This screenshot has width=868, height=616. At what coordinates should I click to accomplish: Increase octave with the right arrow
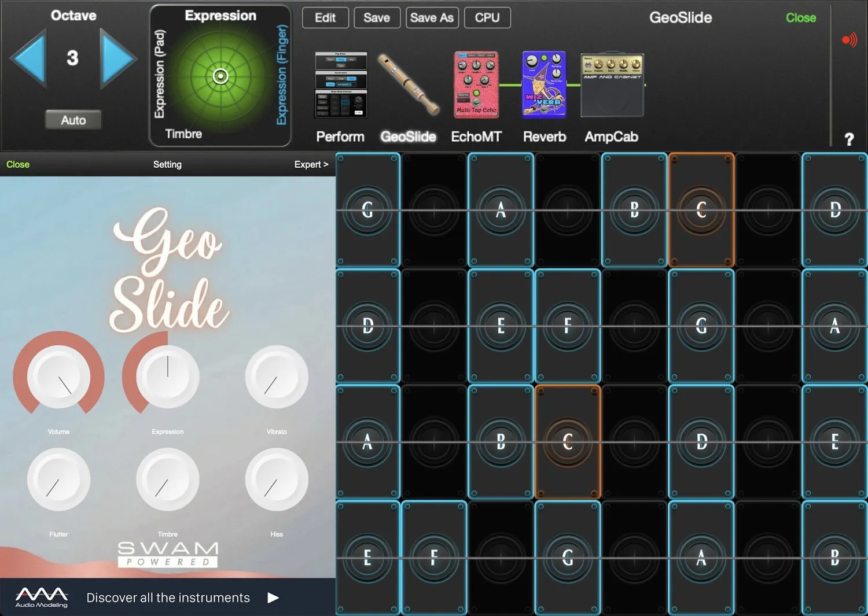click(118, 58)
